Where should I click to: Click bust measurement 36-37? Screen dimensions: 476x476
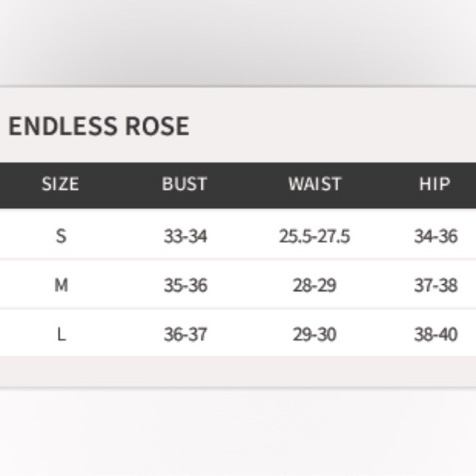pos(186,335)
